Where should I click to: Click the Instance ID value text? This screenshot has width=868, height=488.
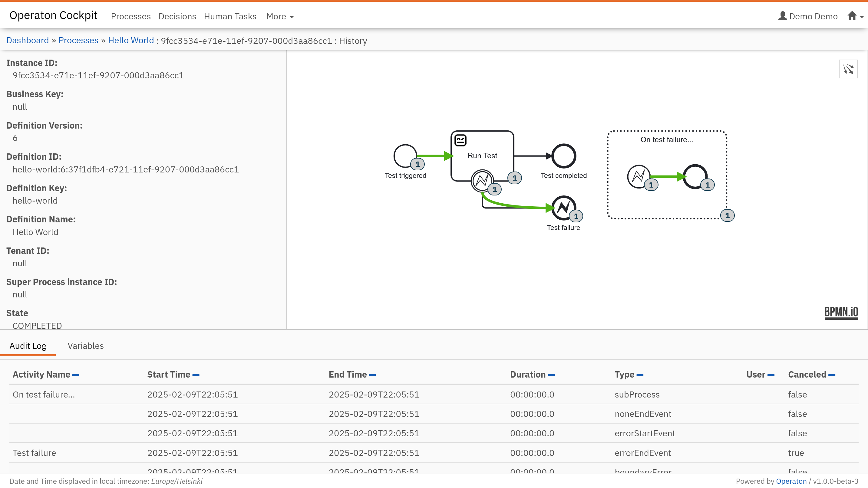click(x=98, y=75)
